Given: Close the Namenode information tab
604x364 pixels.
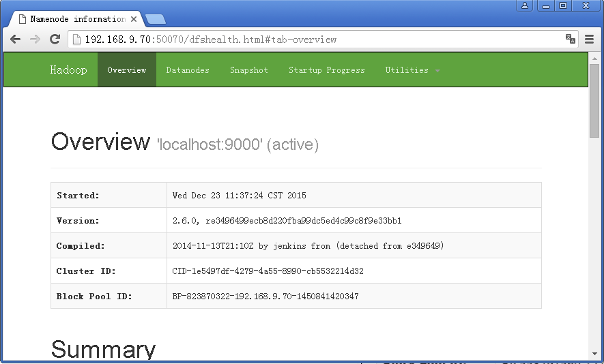Looking at the screenshot, I should click(x=134, y=19).
